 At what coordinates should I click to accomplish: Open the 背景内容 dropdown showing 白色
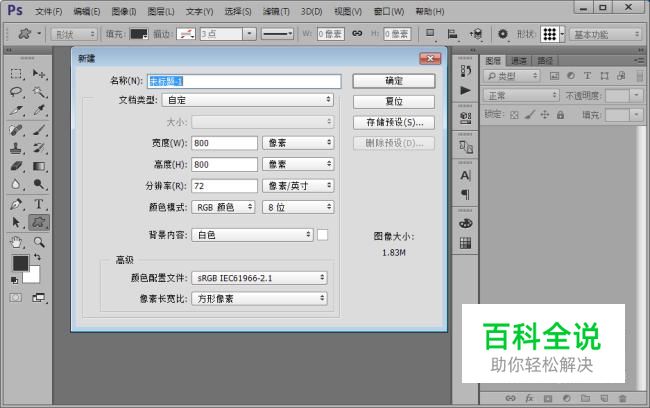coord(252,235)
